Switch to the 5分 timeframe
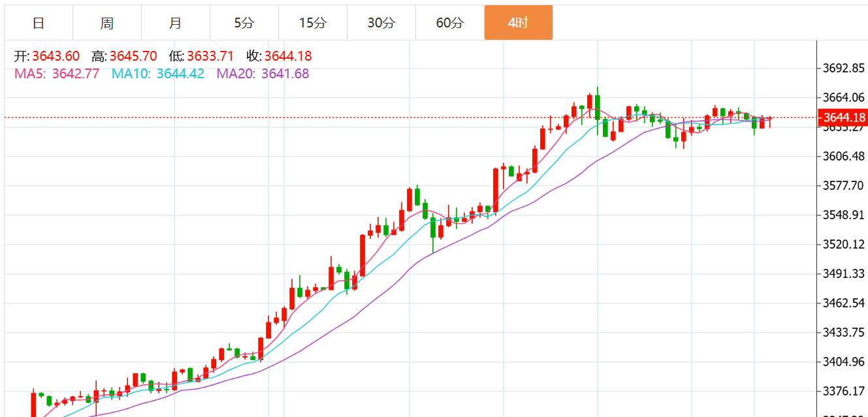The image size is (868, 417). coord(244,23)
